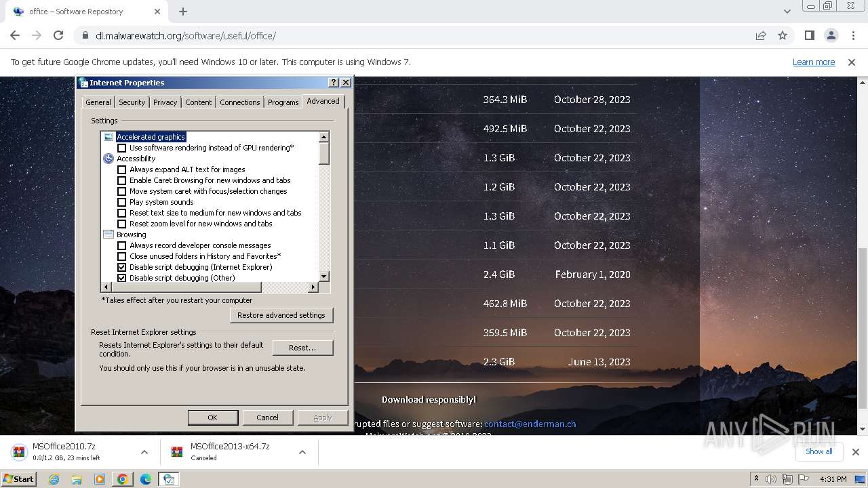Open the Learn more link
Screen dimensions: 868x488
pos(814,62)
